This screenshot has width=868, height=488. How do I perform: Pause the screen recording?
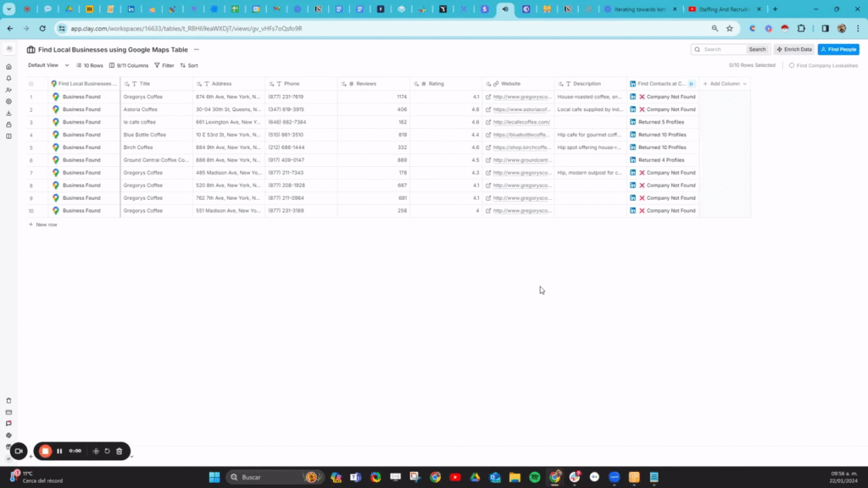[59, 452]
